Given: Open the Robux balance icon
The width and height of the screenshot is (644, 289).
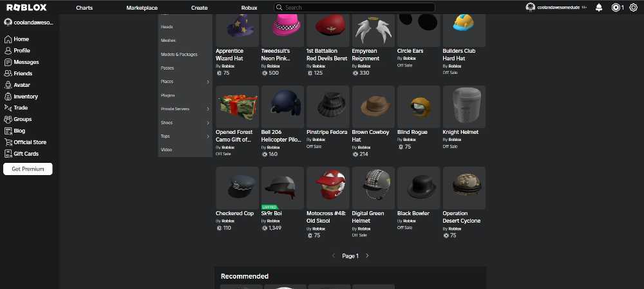Looking at the screenshot, I should point(616,7).
